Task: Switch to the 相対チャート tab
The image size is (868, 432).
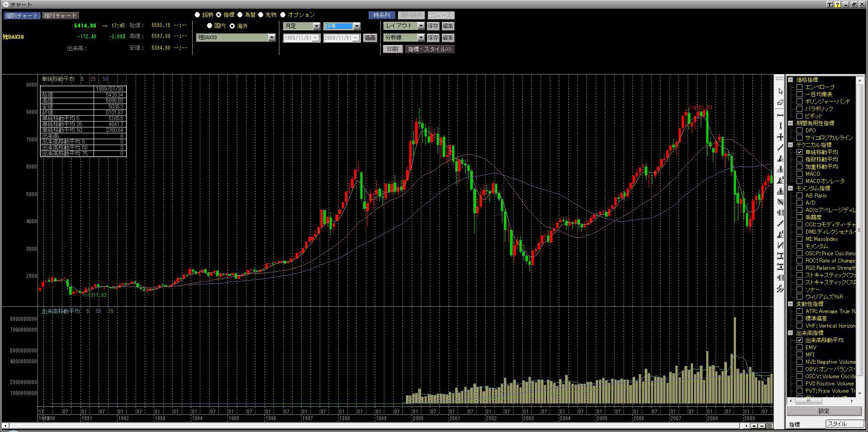Action: coord(60,15)
